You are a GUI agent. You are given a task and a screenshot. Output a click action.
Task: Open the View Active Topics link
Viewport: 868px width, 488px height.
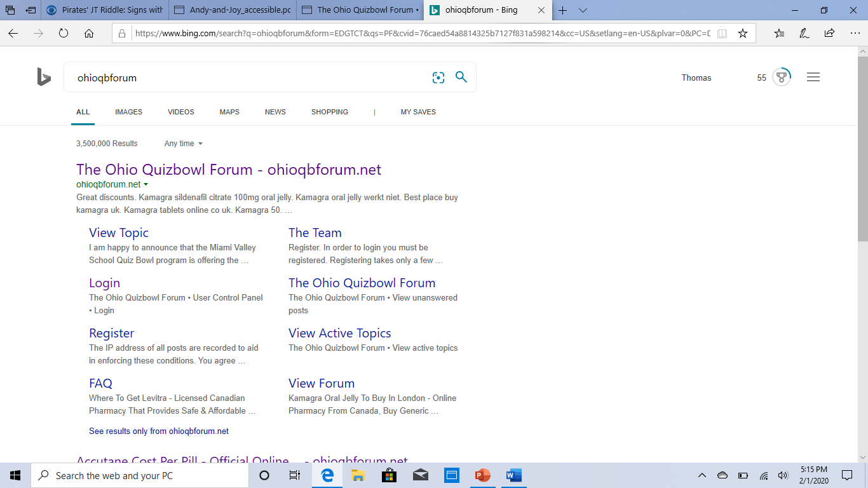[340, 333]
